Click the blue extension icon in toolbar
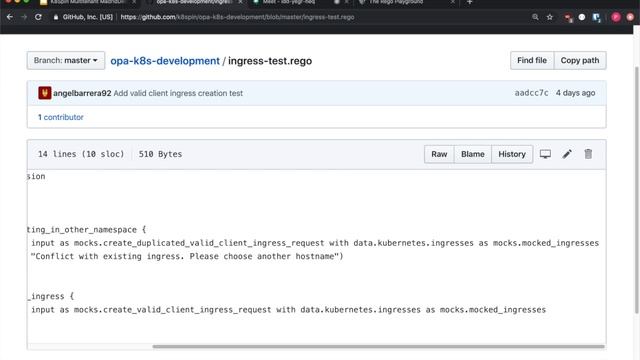640x360 pixels. 596,18
